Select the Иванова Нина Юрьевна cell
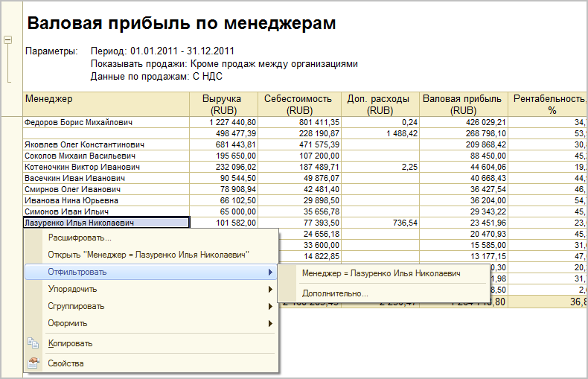The height and width of the screenshot is (379, 588). coord(106,200)
